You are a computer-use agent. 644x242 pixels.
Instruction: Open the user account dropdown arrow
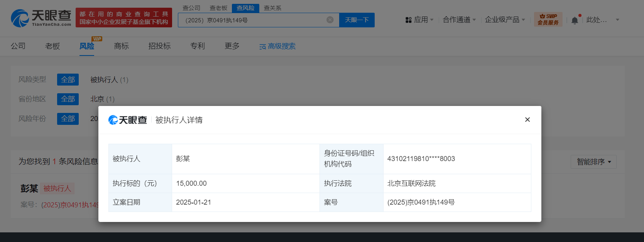tap(617, 20)
